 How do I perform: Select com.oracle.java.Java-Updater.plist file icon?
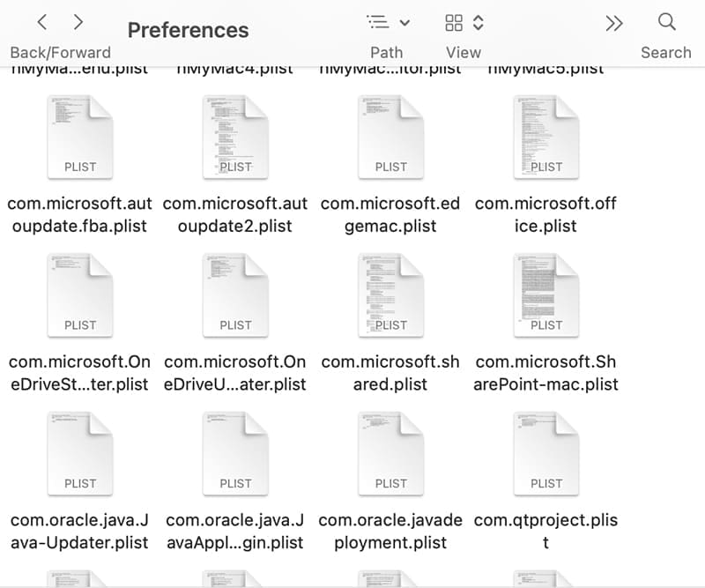[x=80, y=453]
